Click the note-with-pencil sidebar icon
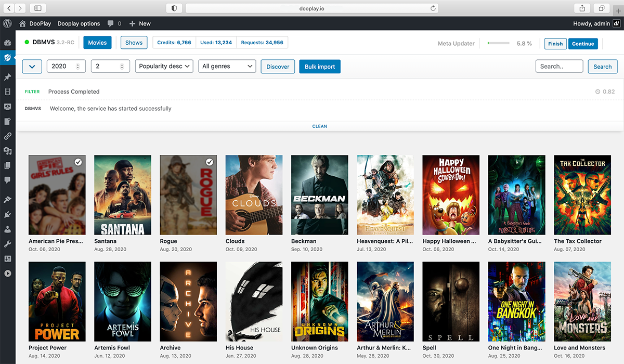 (x=7, y=122)
